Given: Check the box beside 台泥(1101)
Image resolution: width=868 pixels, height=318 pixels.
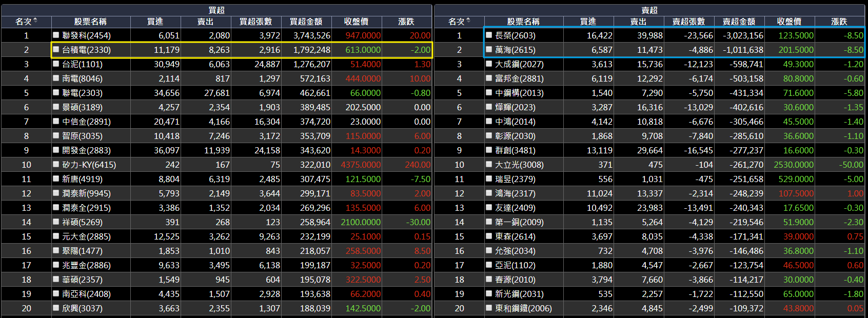Looking at the screenshot, I should click(56, 64).
